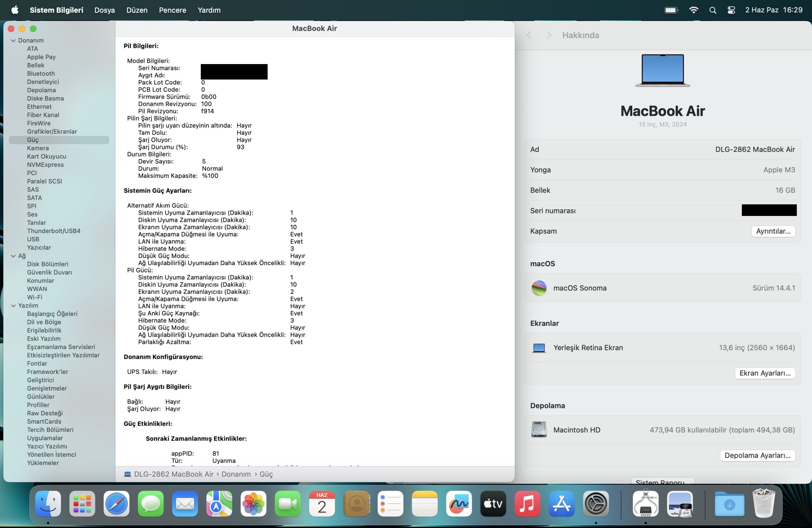The height and width of the screenshot is (528, 812).
Task: Open Freeform app in Dock
Action: [x=459, y=504]
